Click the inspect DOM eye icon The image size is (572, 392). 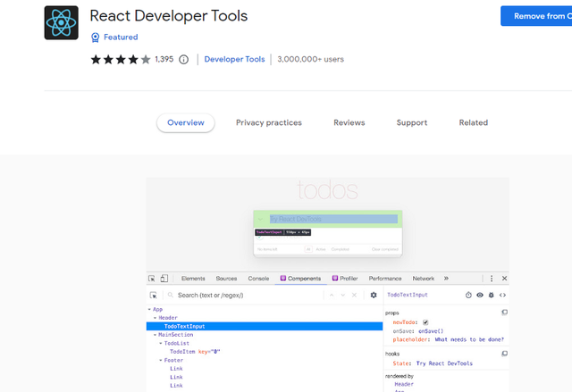coord(480,295)
